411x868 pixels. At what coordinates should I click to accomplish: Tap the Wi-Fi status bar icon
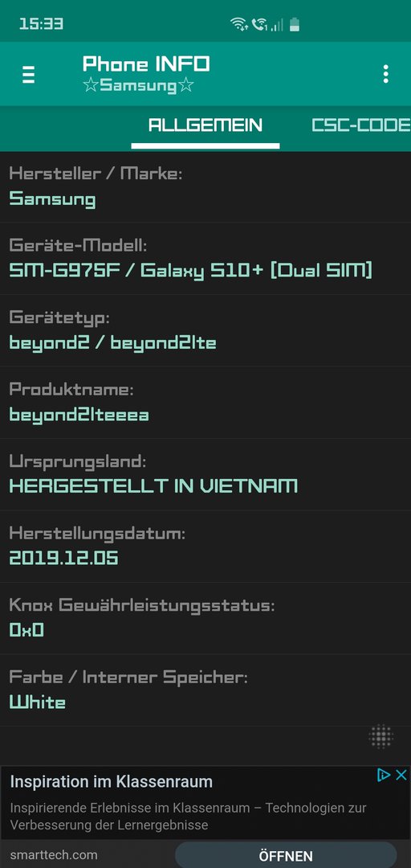[x=239, y=24]
